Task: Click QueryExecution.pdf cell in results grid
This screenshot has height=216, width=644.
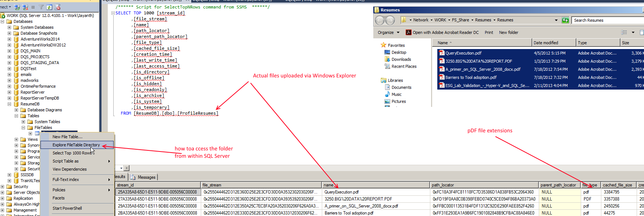Action: coord(376,192)
